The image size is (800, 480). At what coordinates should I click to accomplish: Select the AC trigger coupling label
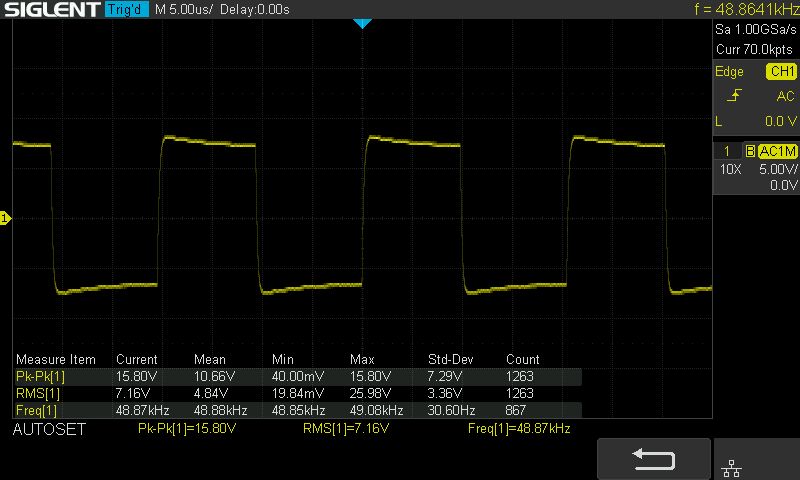[x=785, y=96]
